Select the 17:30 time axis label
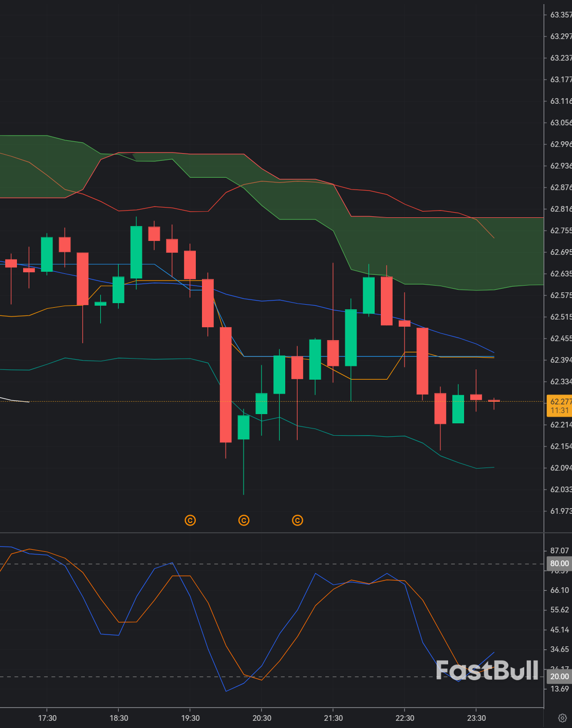The image size is (572, 728). click(x=47, y=718)
